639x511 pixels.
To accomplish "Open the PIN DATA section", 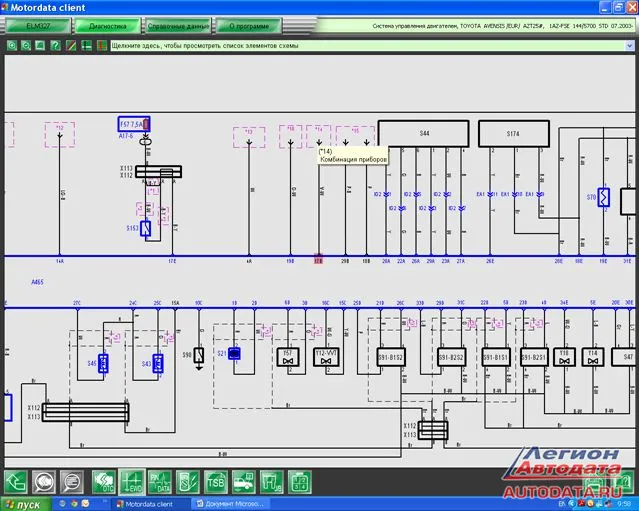I will (160, 482).
